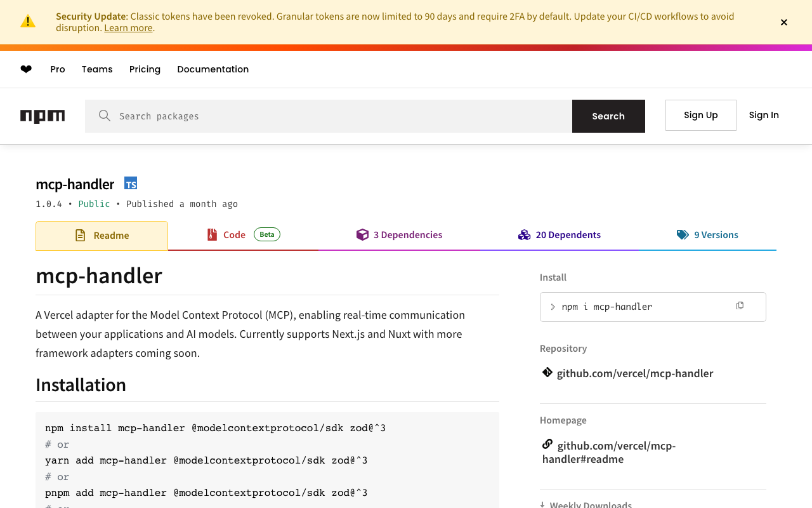
Task: Click the search magnifier icon
Action: click(105, 116)
